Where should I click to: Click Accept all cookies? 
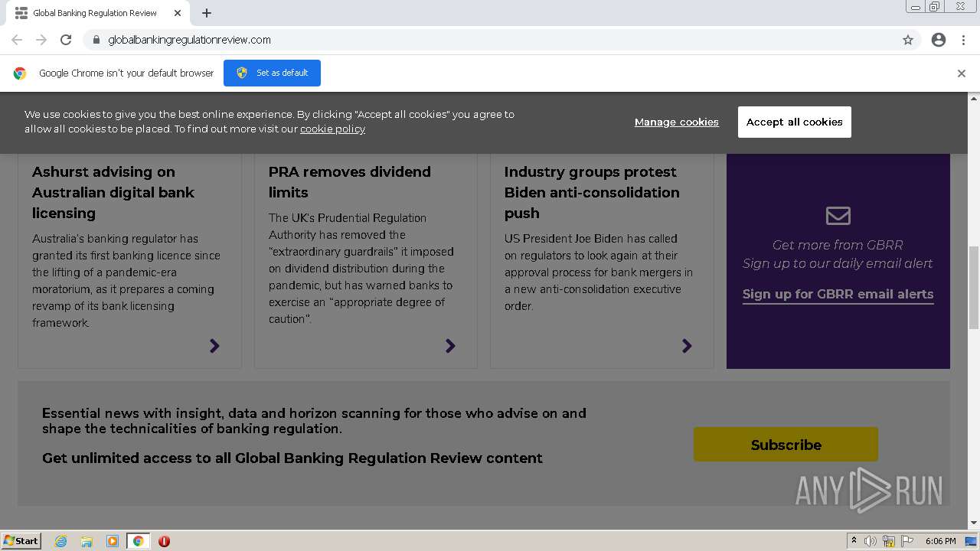[x=794, y=122]
